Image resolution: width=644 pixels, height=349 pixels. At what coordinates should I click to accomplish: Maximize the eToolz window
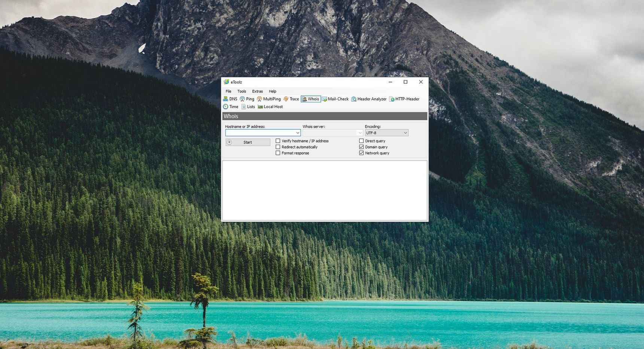[x=405, y=82]
